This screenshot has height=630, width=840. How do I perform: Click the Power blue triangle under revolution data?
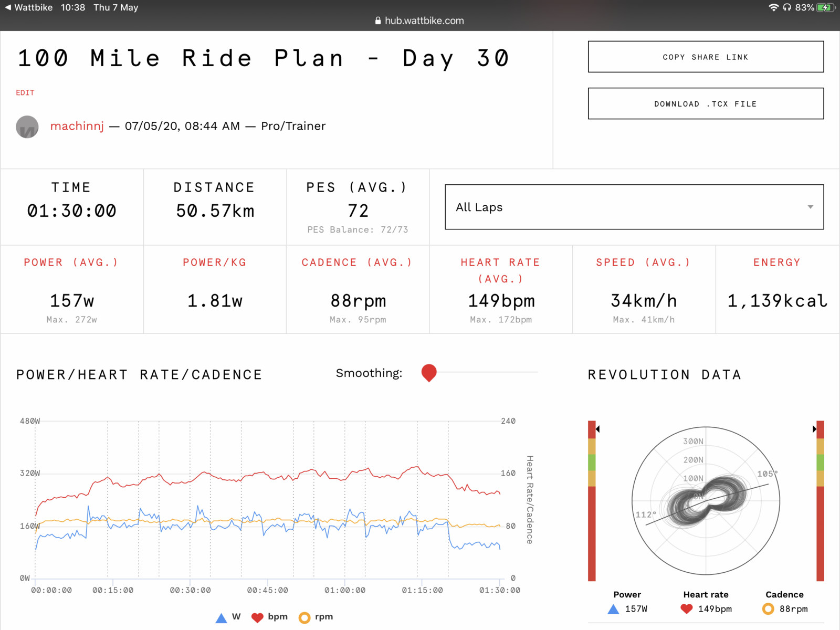pos(613,609)
